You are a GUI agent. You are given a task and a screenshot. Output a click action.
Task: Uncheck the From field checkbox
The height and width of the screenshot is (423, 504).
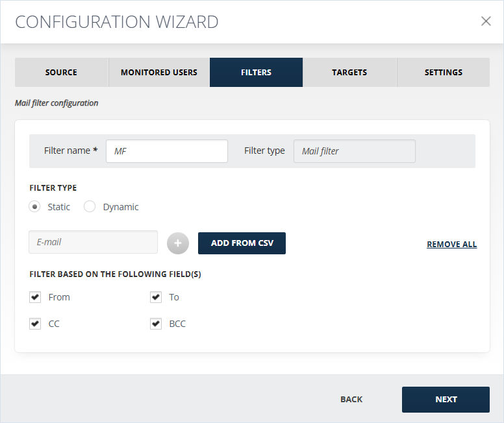point(35,297)
